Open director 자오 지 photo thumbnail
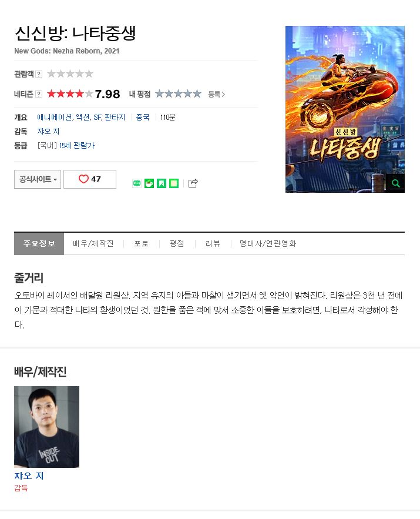This screenshot has width=420, height=519. click(x=46, y=427)
